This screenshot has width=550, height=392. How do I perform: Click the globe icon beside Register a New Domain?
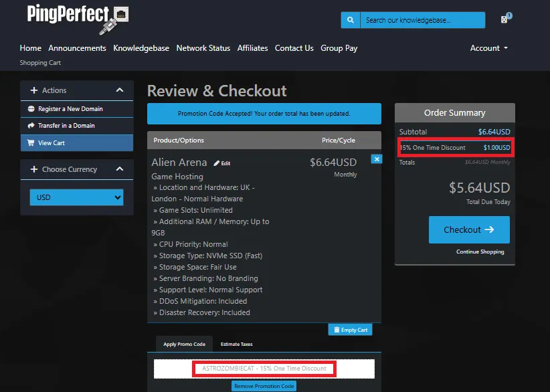point(31,108)
